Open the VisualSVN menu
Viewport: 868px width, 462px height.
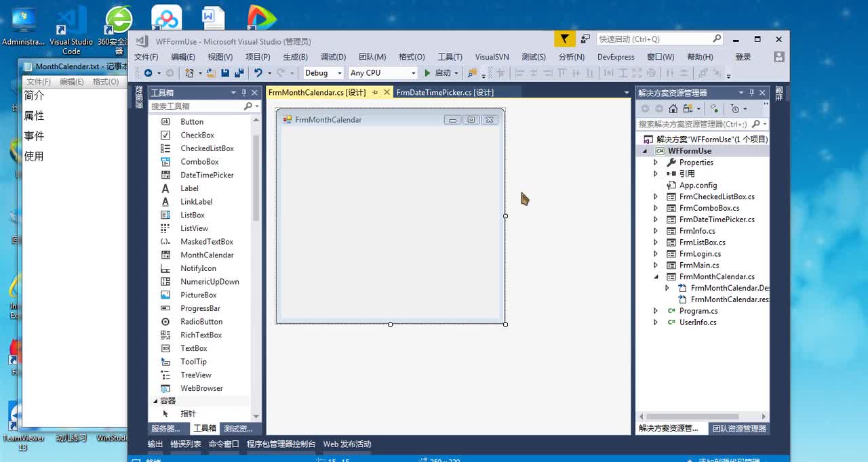pyautogui.click(x=492, y=57)
